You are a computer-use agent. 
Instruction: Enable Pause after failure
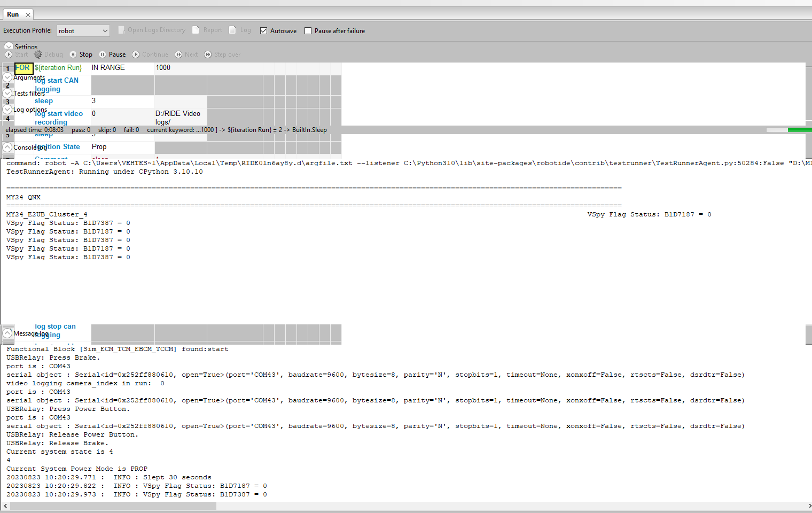point(308,30)
